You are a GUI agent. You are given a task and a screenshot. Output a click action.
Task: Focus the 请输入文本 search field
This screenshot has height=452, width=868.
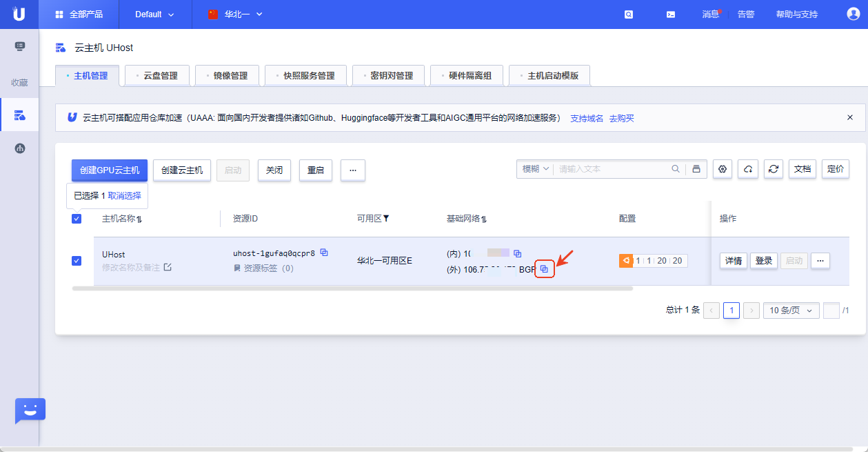coord(611,169)
